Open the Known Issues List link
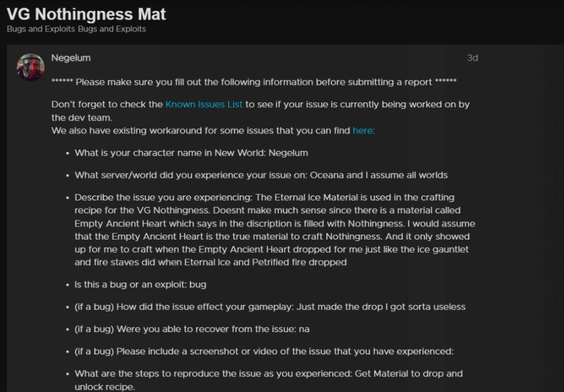 tap(204, 104)
